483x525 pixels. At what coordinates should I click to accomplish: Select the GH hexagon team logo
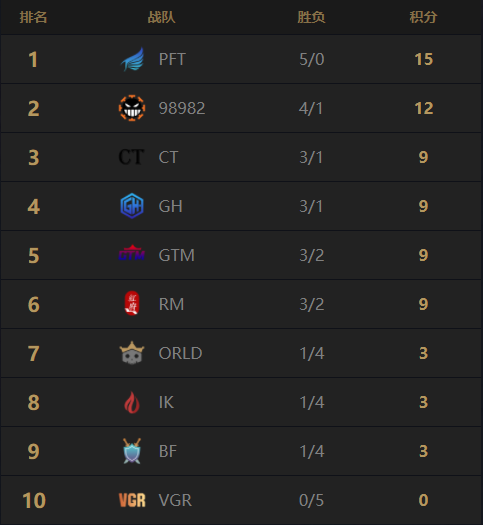coord(132,206)
